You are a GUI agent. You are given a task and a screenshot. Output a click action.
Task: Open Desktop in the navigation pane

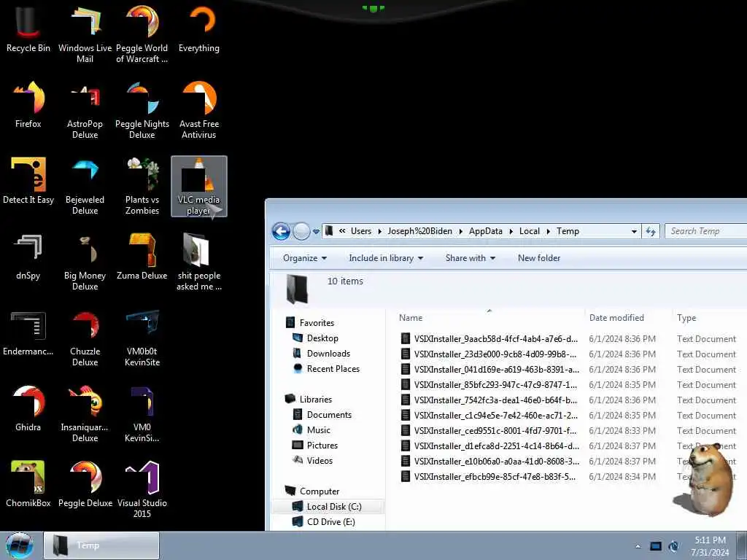[x=315, y=338]
